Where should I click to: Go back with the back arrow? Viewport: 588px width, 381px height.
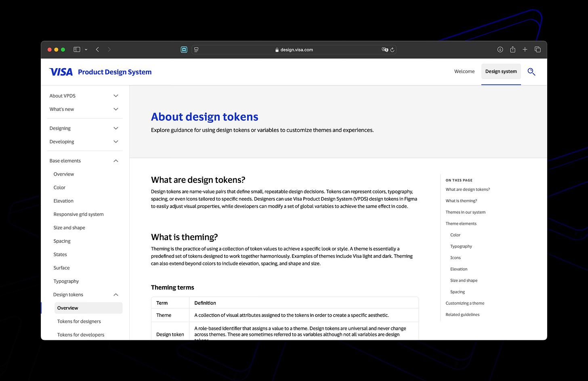(97, 50)
